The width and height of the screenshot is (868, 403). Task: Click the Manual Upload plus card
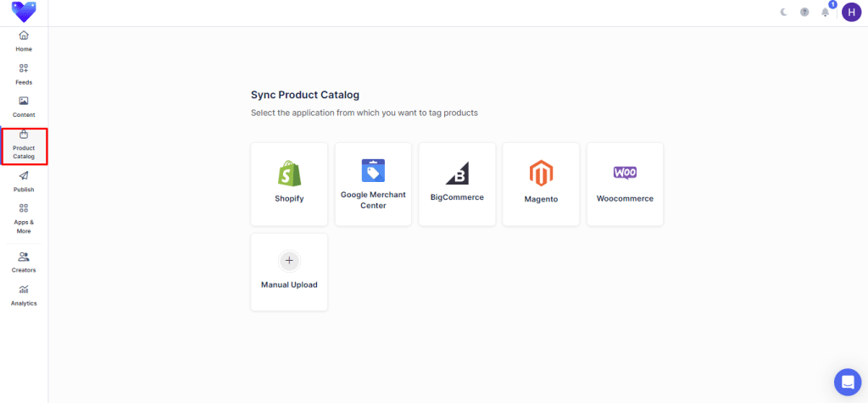[x=289, y=272]
